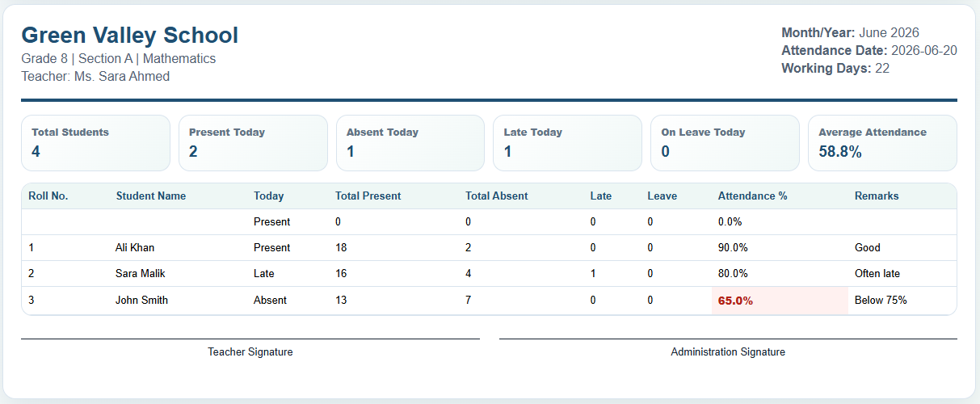Click the Month/Year June 2026 line
Viewport: 980px width, 404px height.
click(x=850, y=33)
